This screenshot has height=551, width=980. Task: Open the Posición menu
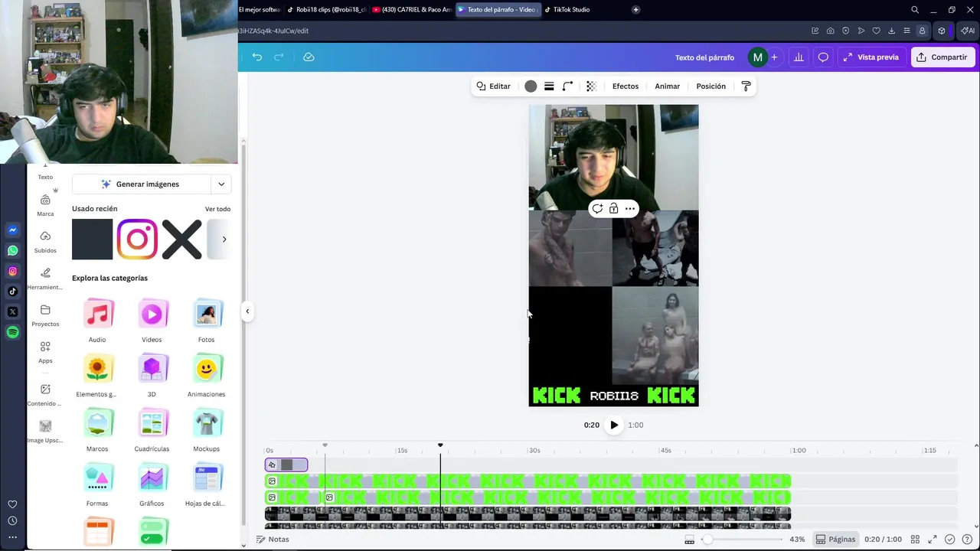710,86
